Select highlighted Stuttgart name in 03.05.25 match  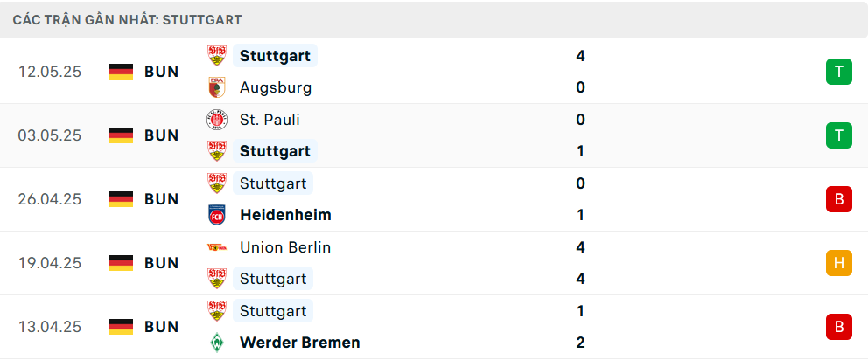pos(275,151)
